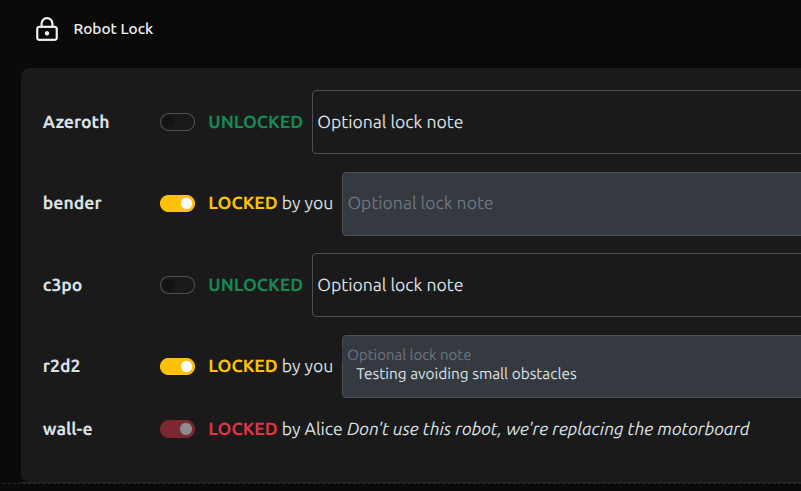Turn off the bender lock switch

tap(177, 203)
